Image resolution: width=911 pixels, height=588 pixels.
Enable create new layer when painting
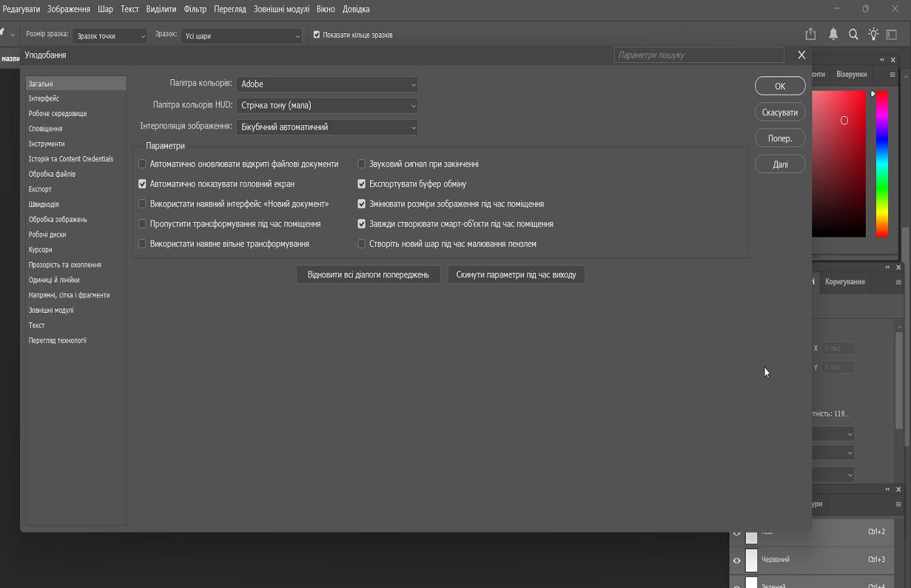pyautogui.click(x=362, y=244)
